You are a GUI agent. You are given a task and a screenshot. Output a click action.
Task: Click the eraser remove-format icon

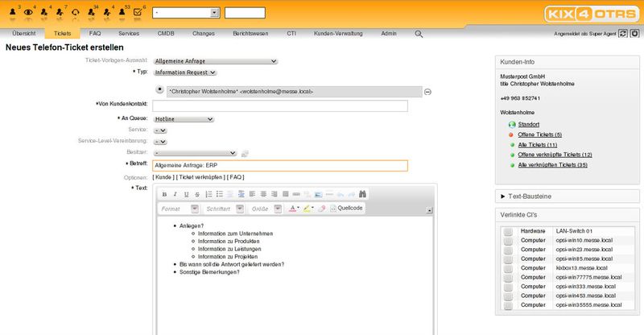point(322,209)
